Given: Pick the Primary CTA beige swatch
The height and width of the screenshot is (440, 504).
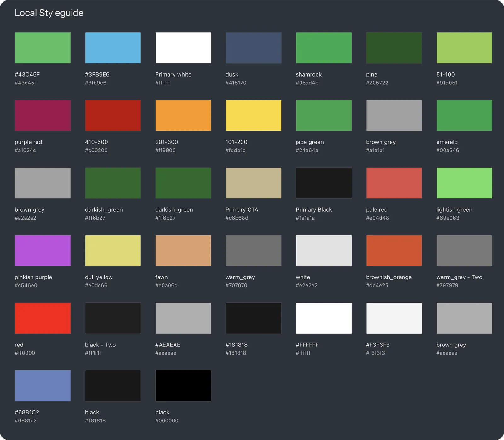Looking at the screenshot, I should (253, 183).
